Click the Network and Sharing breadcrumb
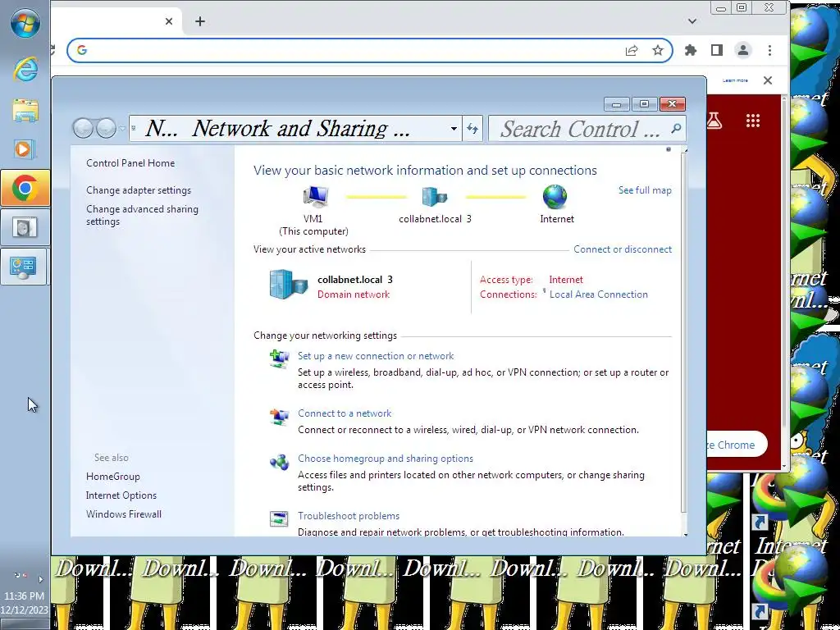840x630 pixels. click(x=301, y=129)
